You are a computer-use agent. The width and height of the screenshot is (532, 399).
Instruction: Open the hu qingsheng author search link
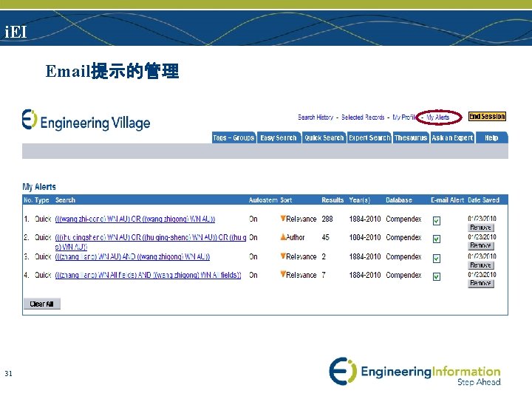point(151,242)
